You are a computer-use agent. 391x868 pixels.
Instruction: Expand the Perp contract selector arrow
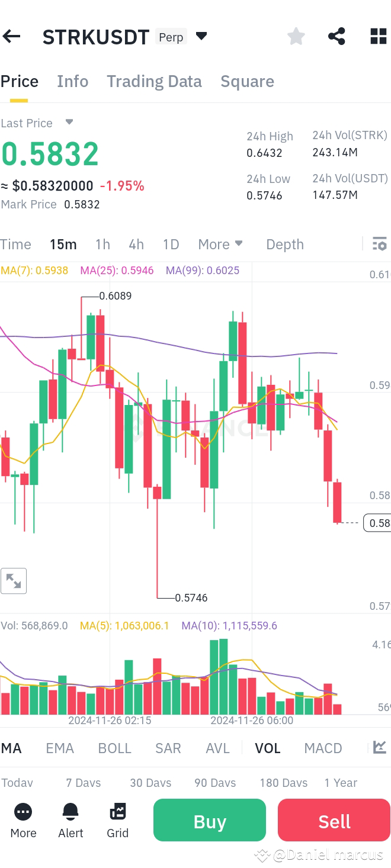point(201,36)
